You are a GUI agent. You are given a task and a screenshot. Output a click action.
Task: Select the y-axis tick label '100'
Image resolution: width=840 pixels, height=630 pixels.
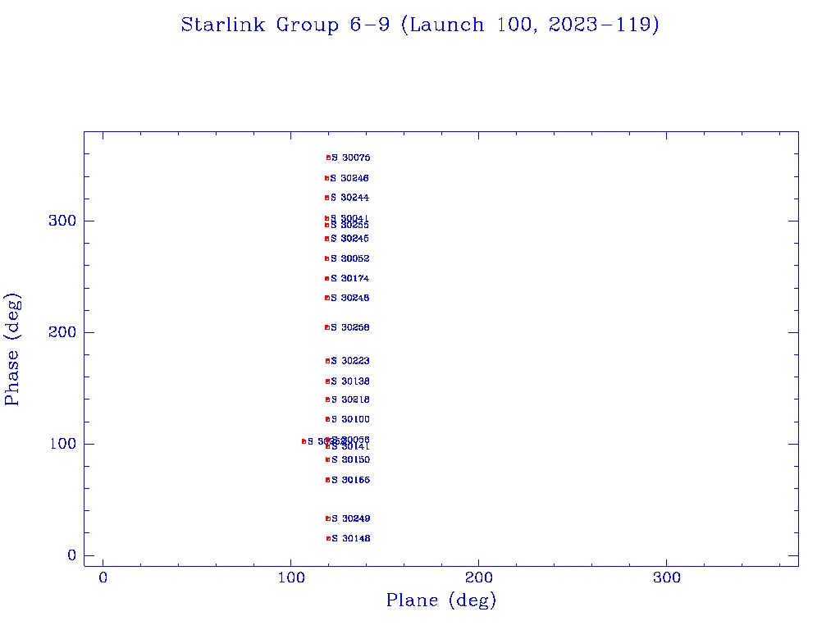click(x=62, y=444)
